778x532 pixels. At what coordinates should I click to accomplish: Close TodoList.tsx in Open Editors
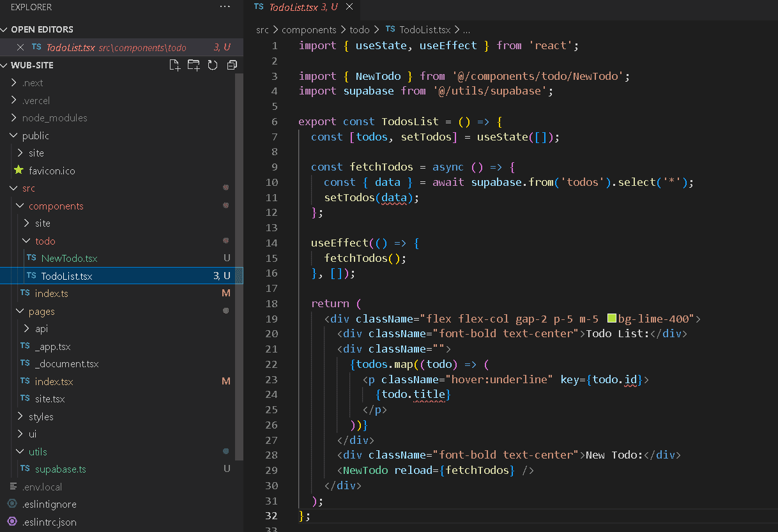click(20, 47)
